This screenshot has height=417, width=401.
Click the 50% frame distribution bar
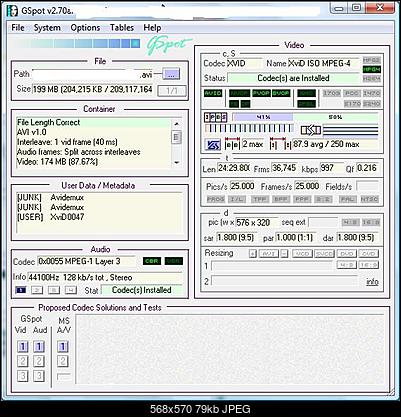pos(335,117)
